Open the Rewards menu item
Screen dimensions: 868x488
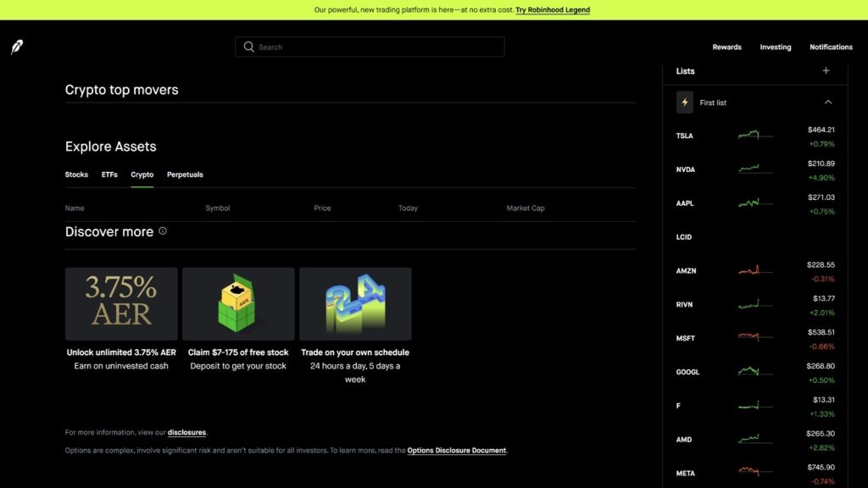(726, 47)
